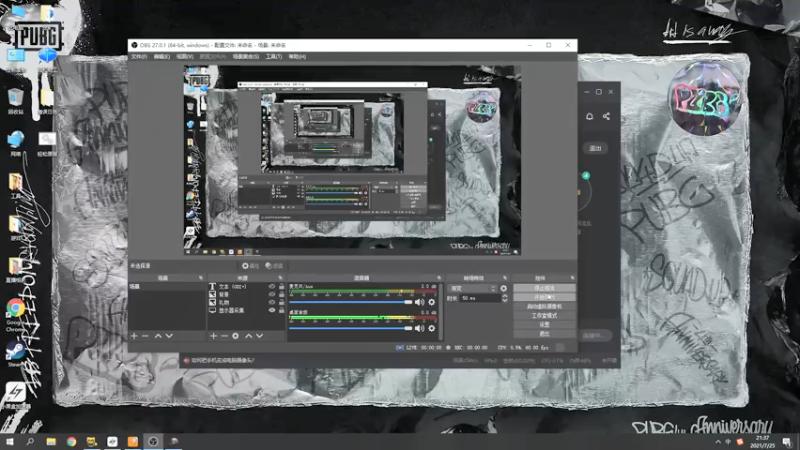Pop out the Audio Mixer dock icon
Viewport: 800px width, 450px height.
[x=439, y=278]
